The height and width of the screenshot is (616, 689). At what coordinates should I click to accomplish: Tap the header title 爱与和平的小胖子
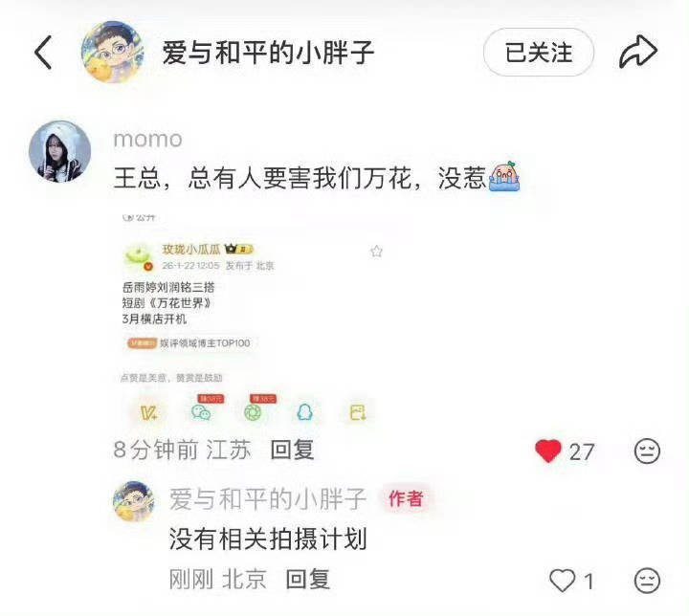coord(268,53)
